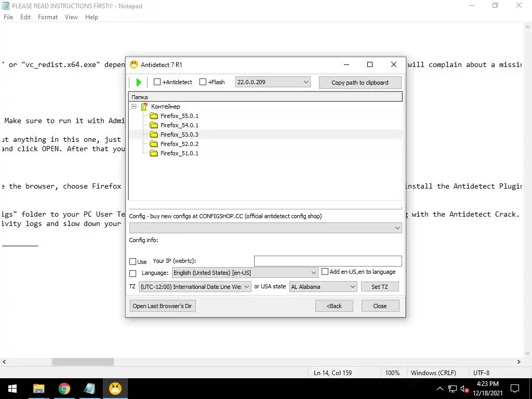Collapse the Контейнер tree node
Screen dimensions: 532x399
coord(134,107)
